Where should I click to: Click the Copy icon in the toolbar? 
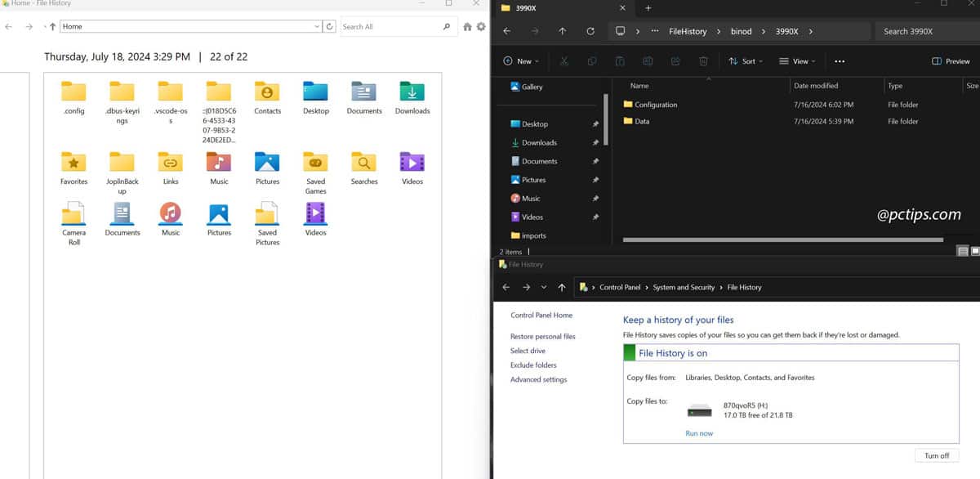coord(592,60)
